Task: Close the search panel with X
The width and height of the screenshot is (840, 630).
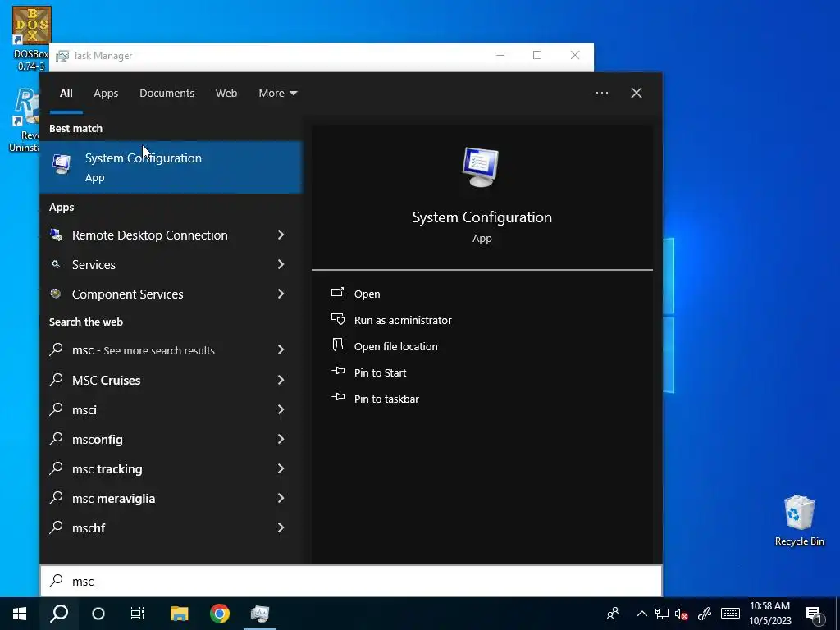Action: [x=636, y=93]
